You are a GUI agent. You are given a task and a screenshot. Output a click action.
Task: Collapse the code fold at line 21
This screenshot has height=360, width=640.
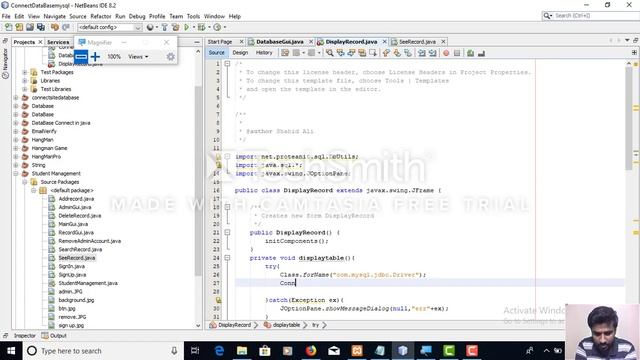(227, 232)
